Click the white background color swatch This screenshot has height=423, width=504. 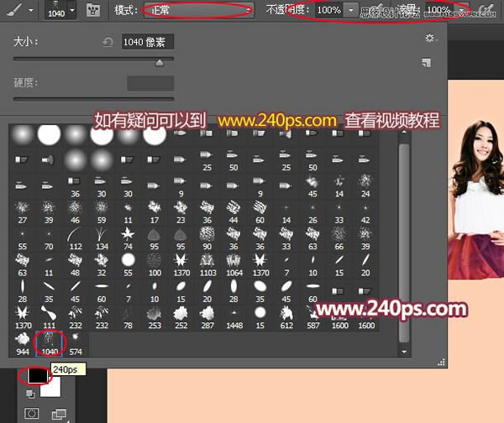pyautogui.click(x=51, y=388)
